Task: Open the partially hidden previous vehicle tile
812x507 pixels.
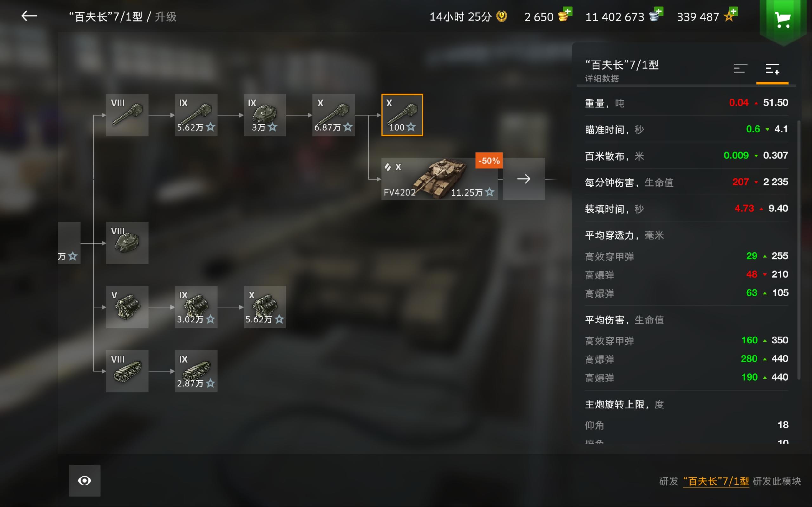Action: (69, 243)
